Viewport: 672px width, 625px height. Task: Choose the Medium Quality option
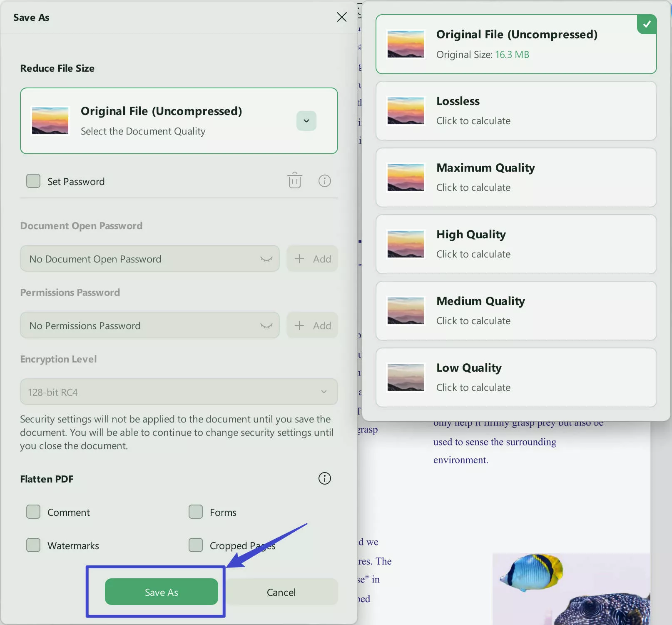(516, 311)
